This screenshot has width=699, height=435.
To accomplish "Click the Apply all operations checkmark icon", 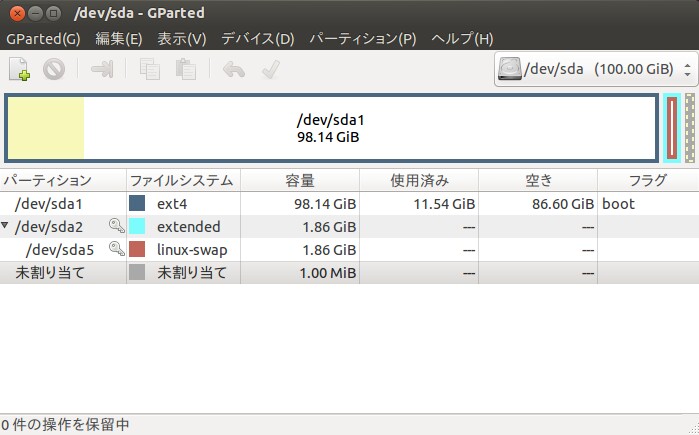I will tap(269, 69).
